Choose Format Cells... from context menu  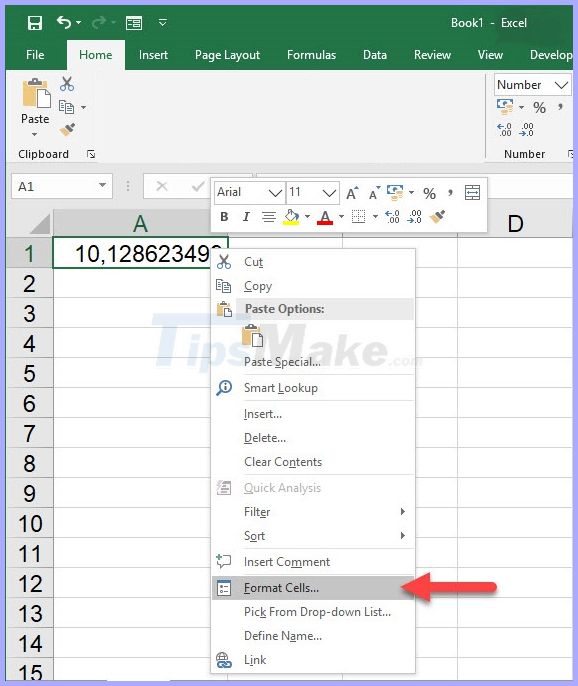(x=312, y=588)
